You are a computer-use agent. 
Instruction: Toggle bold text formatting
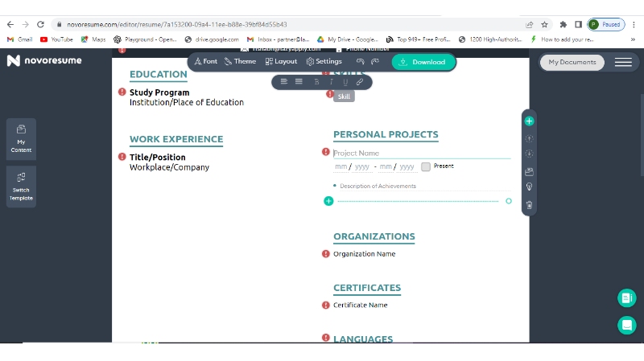pos(316,82)
